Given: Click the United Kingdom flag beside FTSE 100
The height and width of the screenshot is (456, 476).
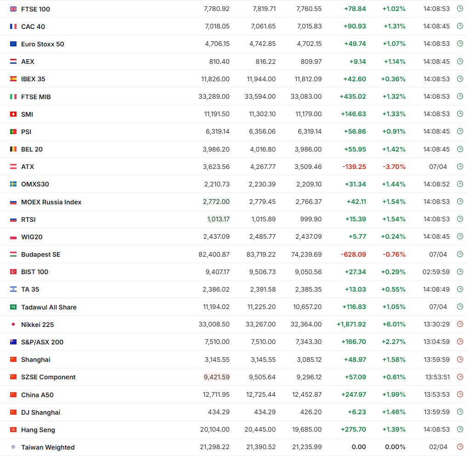Looking at the screenshot, I should (13, 9).
